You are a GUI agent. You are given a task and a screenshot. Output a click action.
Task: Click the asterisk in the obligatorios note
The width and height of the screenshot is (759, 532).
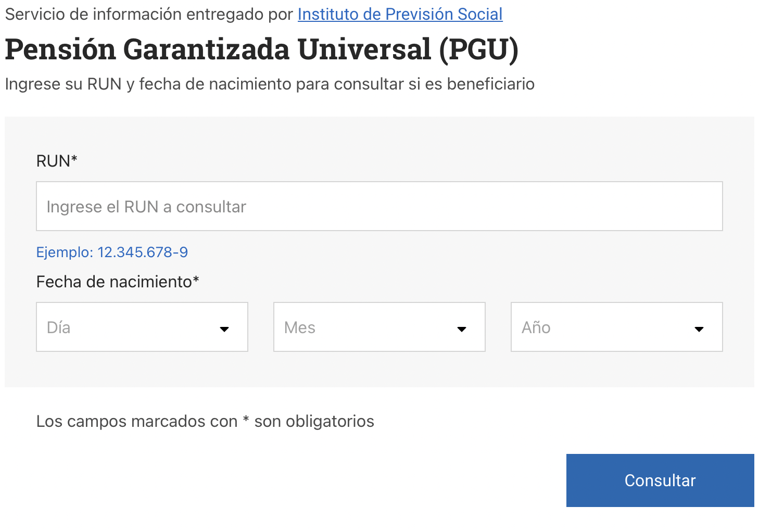click(246, 420)
